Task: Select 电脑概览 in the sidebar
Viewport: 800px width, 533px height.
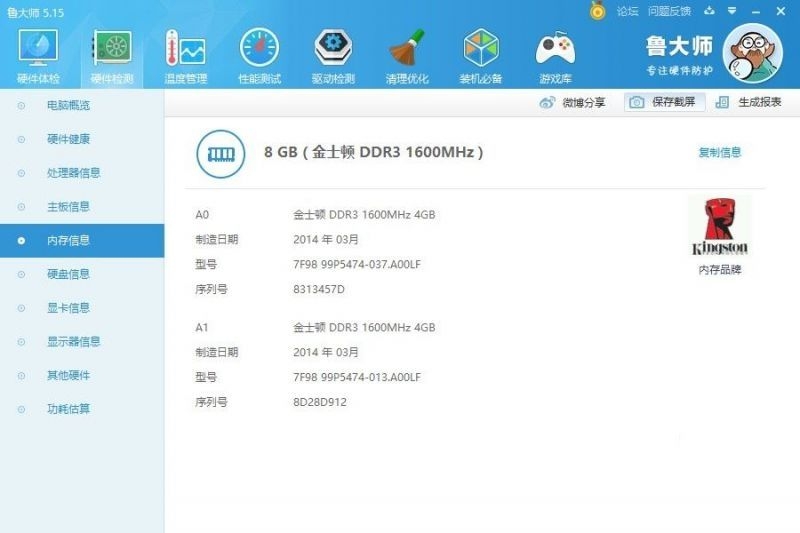Action: tap(82, 106)
